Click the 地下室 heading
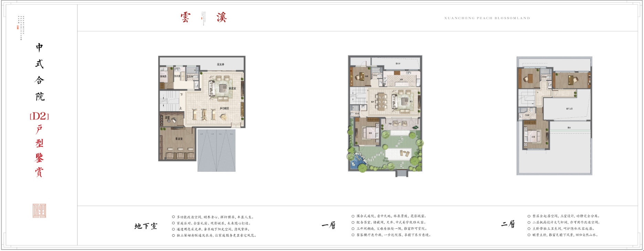Screen dimensions: 644x251 coord(146,226)
